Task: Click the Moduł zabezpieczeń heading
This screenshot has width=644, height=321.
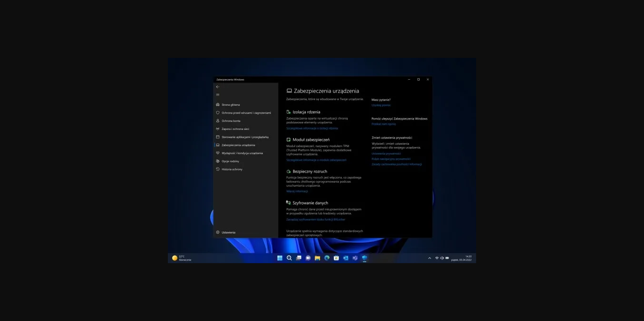Action: tap(311, 140)
